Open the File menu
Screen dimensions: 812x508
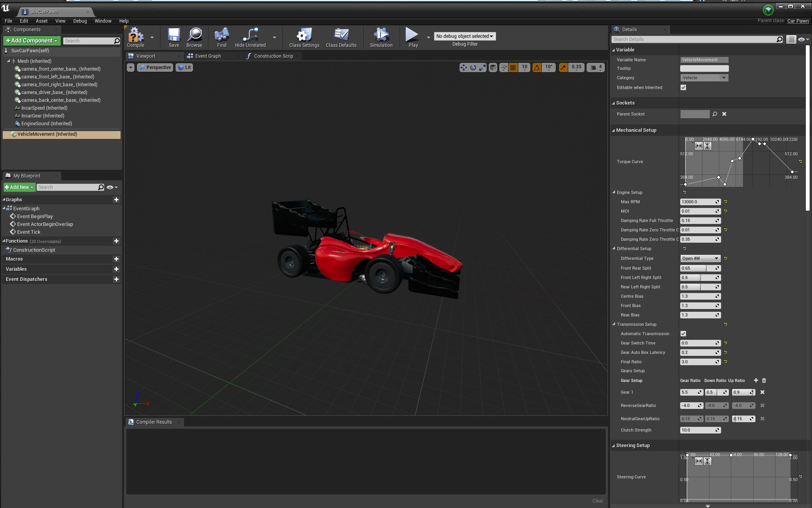pos(9,21)
